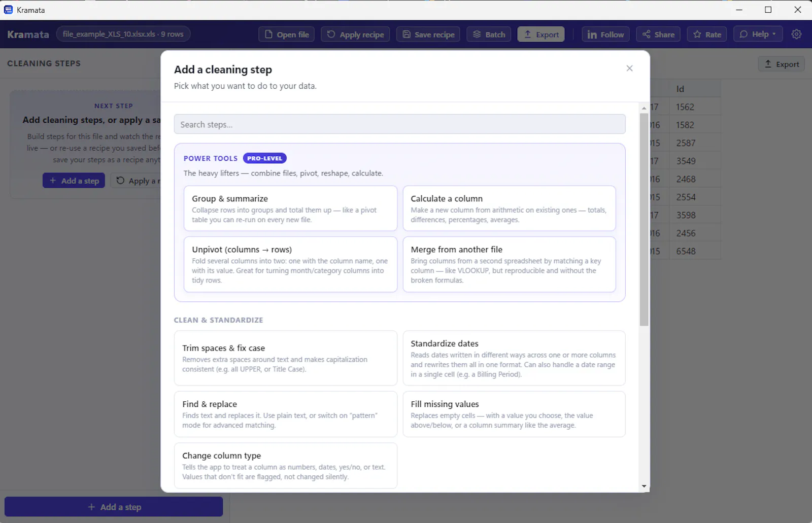This screenshot has height=523, width=812.
Task: Select table cell with Id 3549
Action: pyautogui.click(x=695, y=161)
